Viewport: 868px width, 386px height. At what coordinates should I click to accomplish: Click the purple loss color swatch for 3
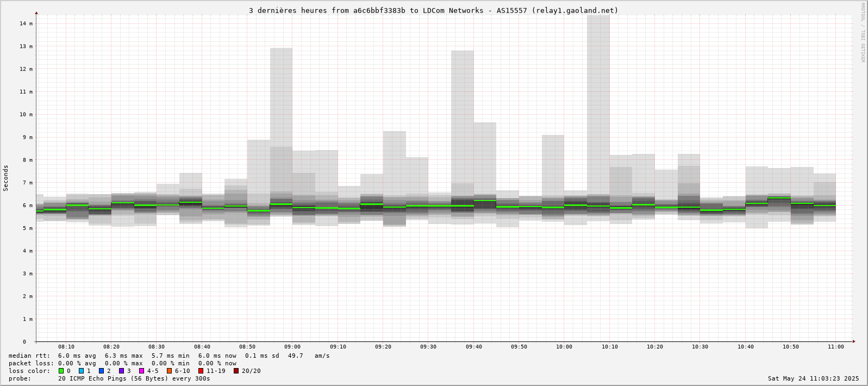(122, 371)
